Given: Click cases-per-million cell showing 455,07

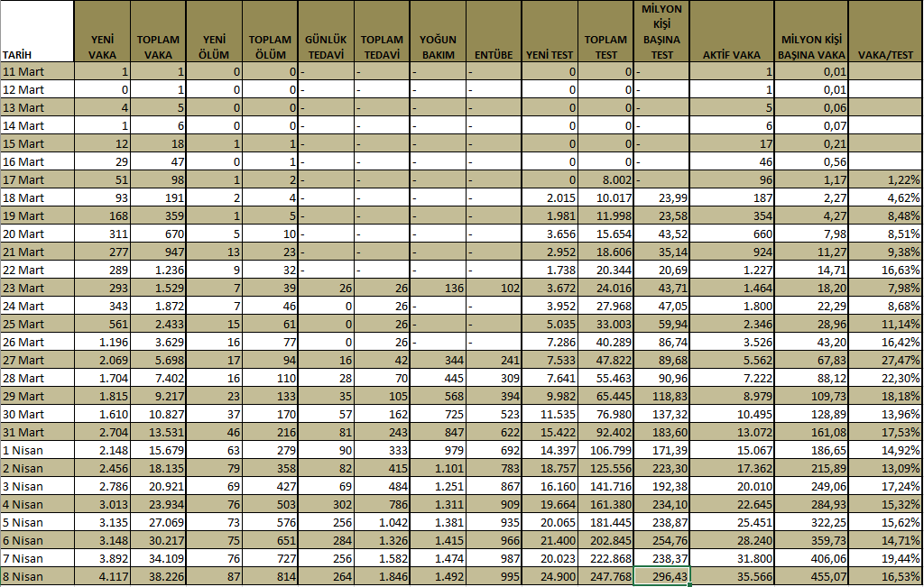Looking at the screenshot, I should coord(810,576).
